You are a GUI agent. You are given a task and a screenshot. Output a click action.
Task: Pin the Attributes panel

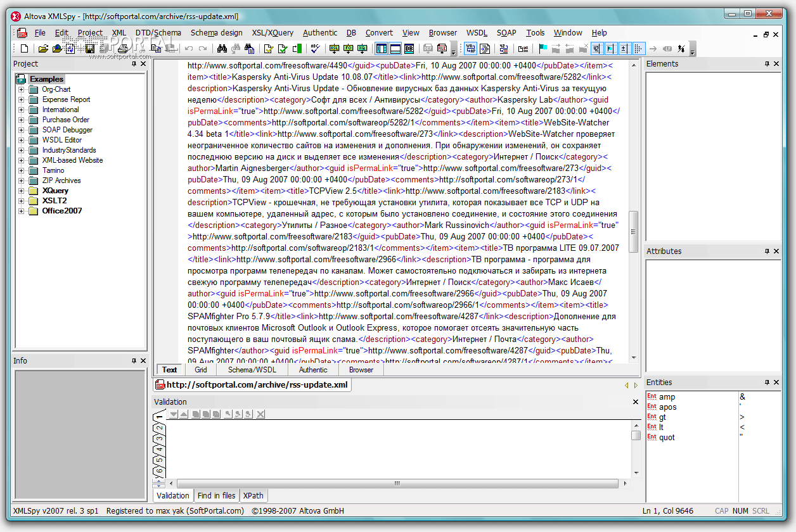click(x=767, y=251)
